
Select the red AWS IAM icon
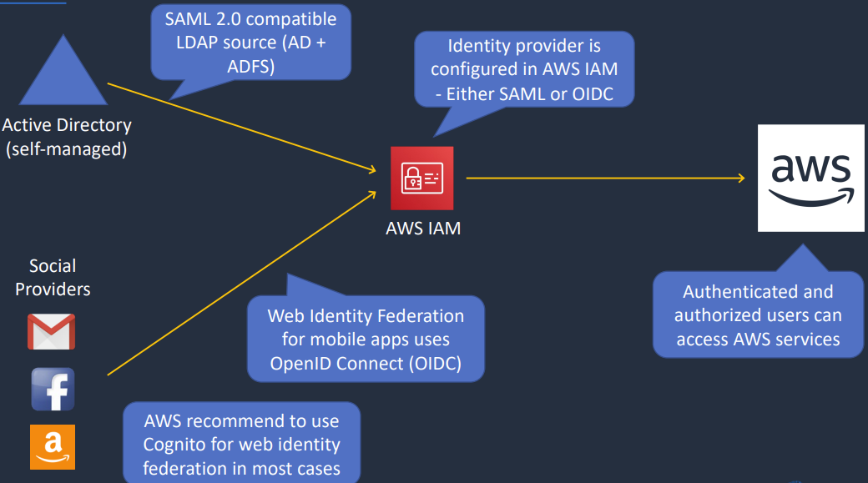pos(422,179)
